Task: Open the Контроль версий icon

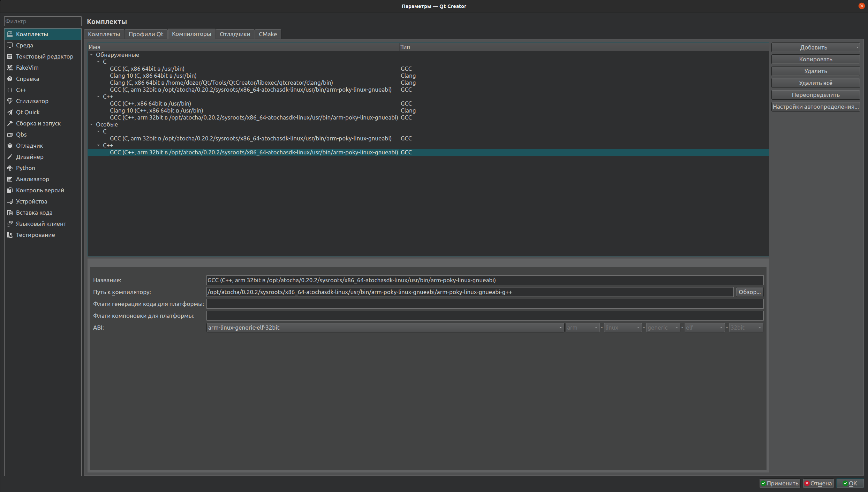Action: [x=10, y=190]
